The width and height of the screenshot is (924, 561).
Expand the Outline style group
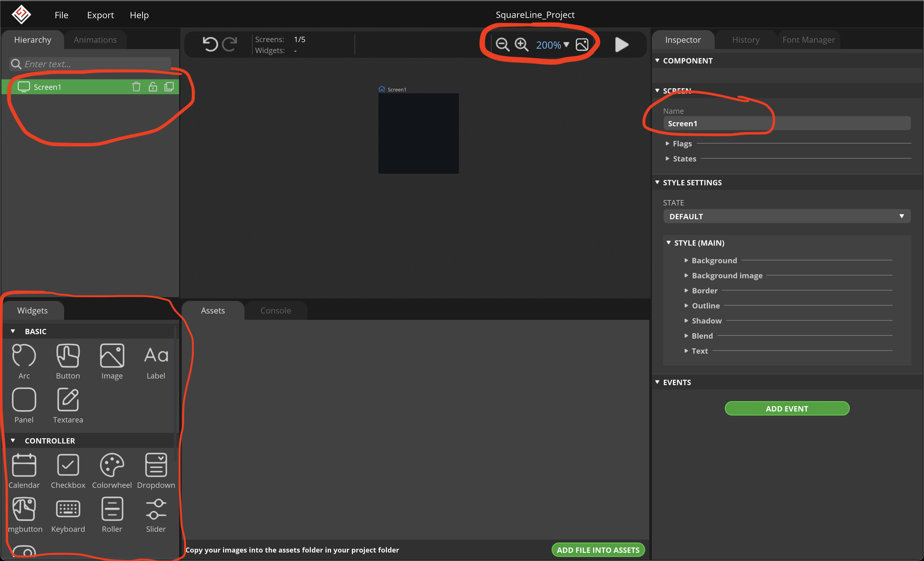[686, 306]
